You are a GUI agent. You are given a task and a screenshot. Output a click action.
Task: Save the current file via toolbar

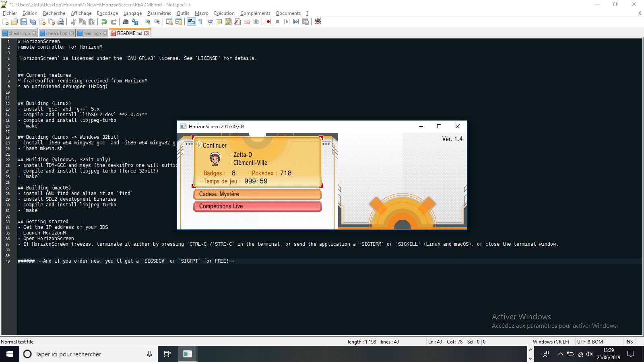pos(24,22)
